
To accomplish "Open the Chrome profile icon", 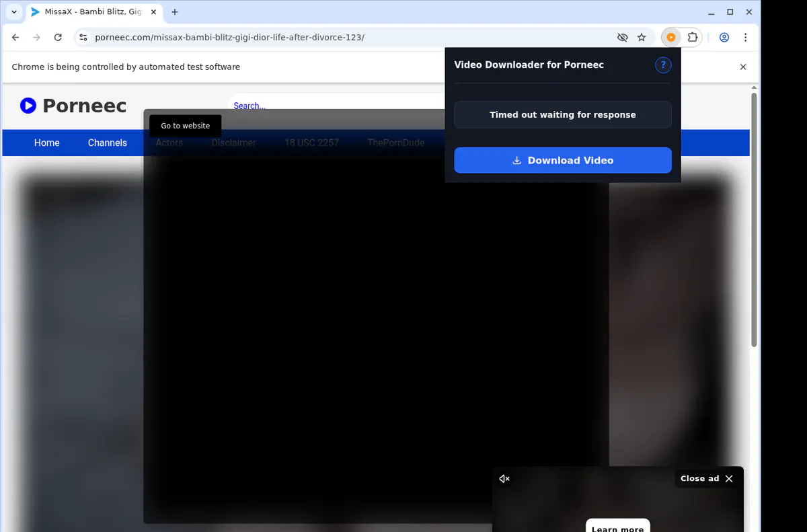I will tap(724, 38).
